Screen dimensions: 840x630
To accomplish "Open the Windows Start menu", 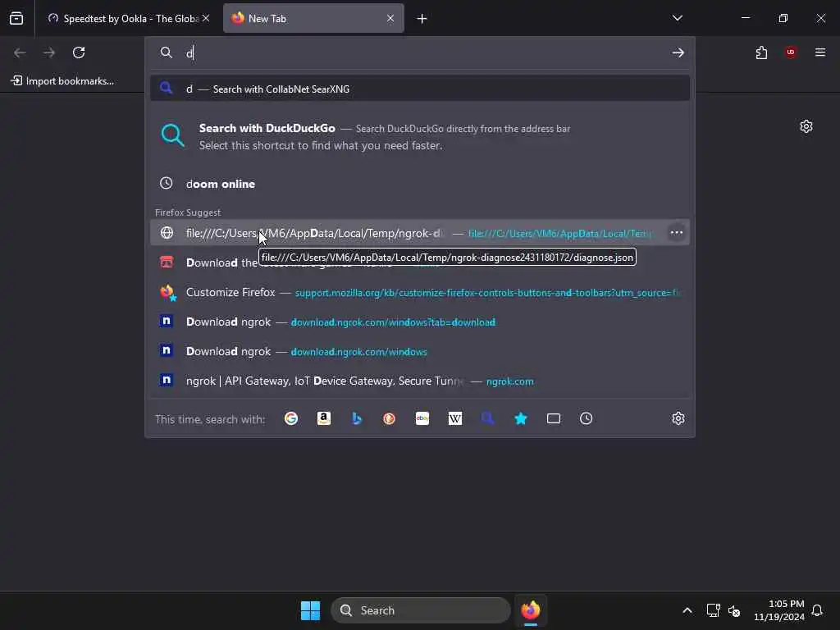I will (x=310, y=610).
